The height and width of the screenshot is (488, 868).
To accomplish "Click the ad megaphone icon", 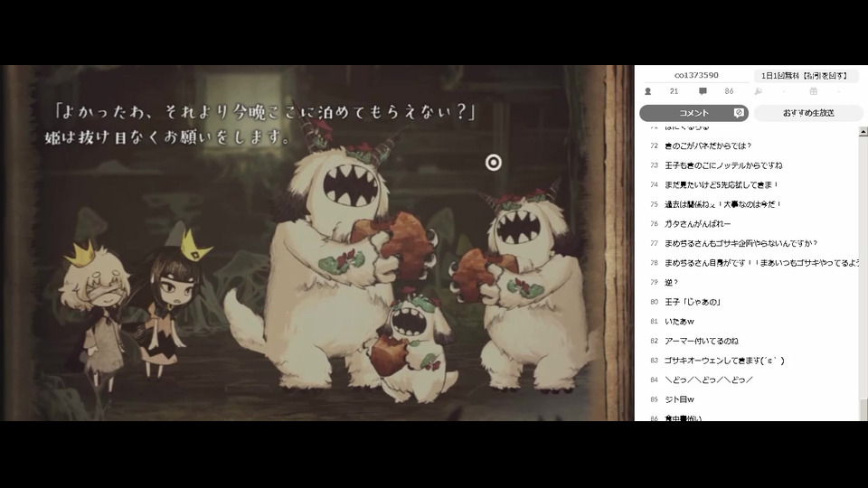I will click(x=758, y=91).
